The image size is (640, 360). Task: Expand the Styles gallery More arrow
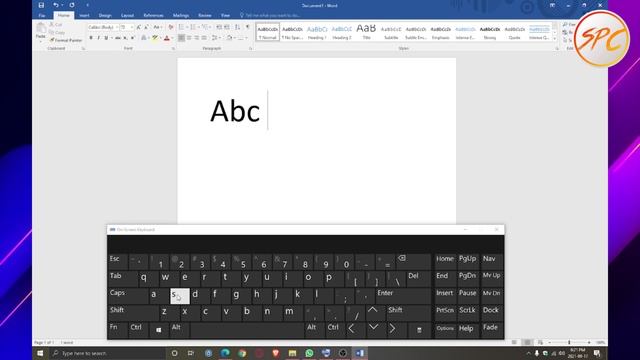click(x=554, y=38)
